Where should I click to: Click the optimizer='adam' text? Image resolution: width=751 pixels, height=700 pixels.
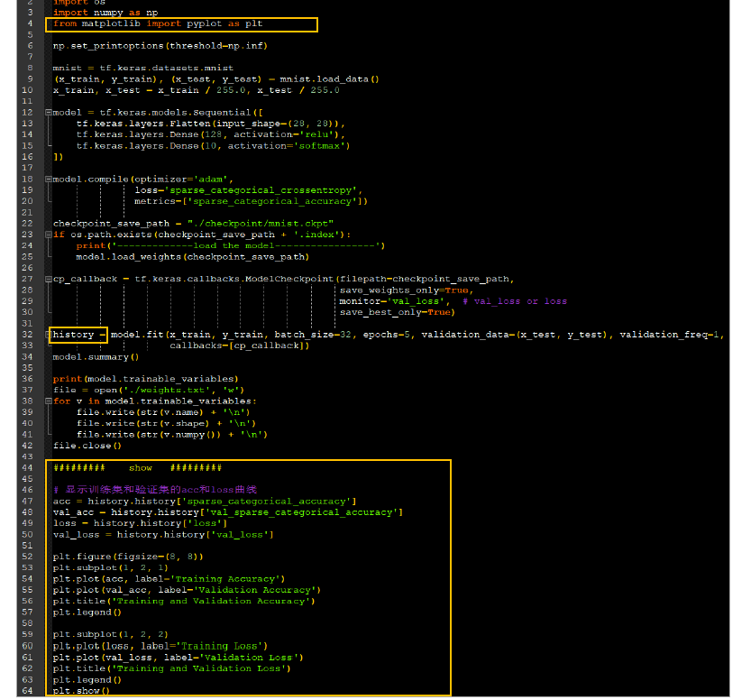180,180
